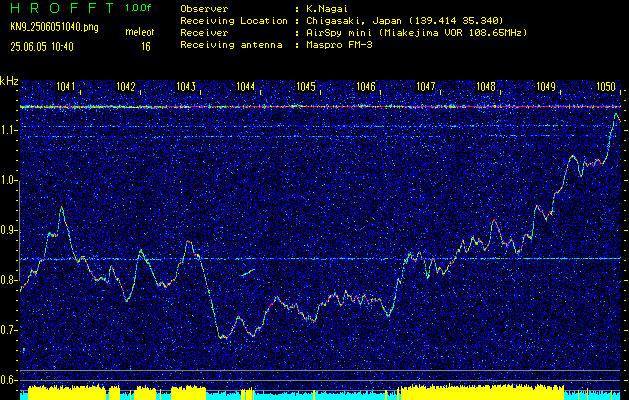
Task: Click the HROFFT title text
Action: point(63,8)
